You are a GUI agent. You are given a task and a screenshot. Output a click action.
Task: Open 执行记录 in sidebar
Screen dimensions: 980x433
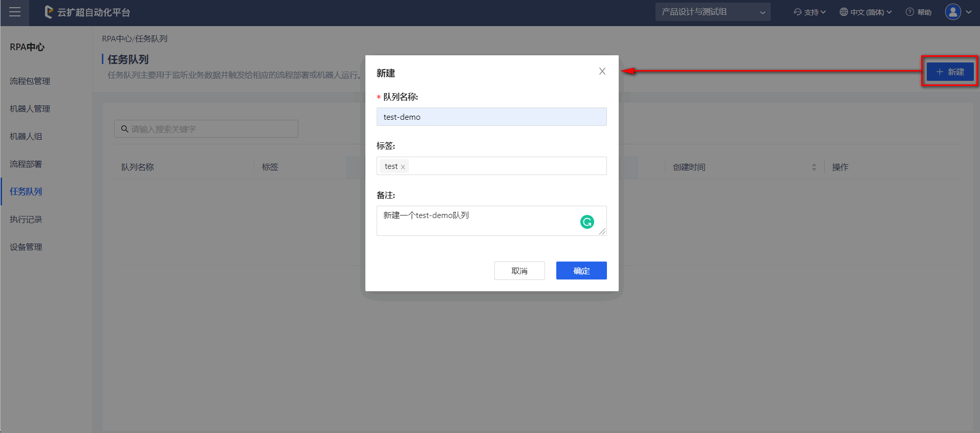pyautogui.click(x=26, y=219)
